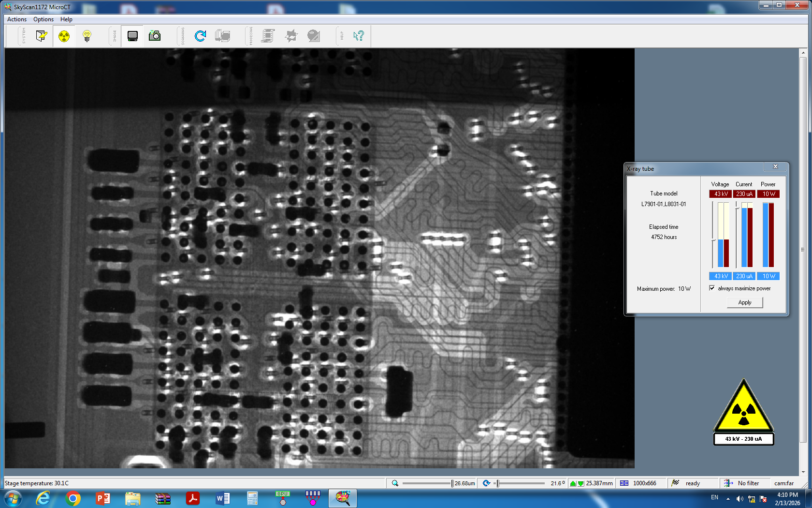Select the video image monitor icon
The height and width of the screenshot is (508, 812).
132,36
